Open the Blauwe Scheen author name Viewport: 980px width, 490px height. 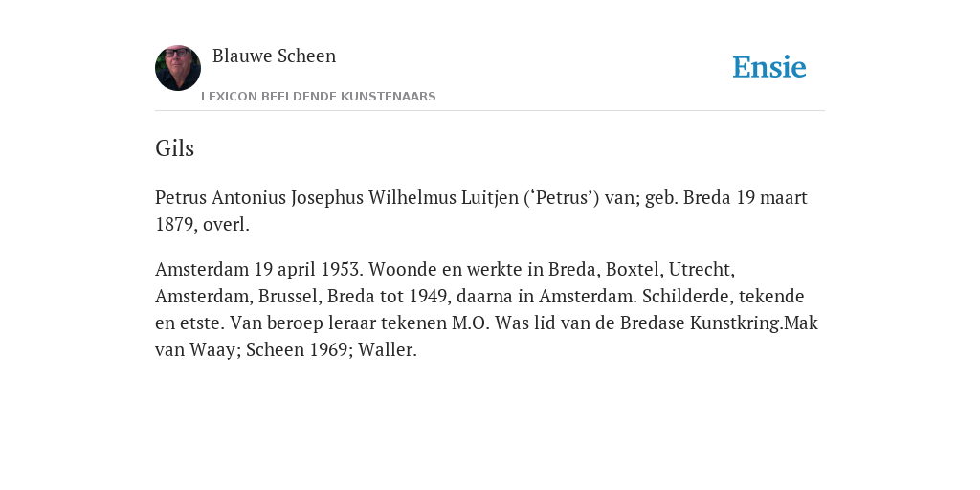point(275,56)
